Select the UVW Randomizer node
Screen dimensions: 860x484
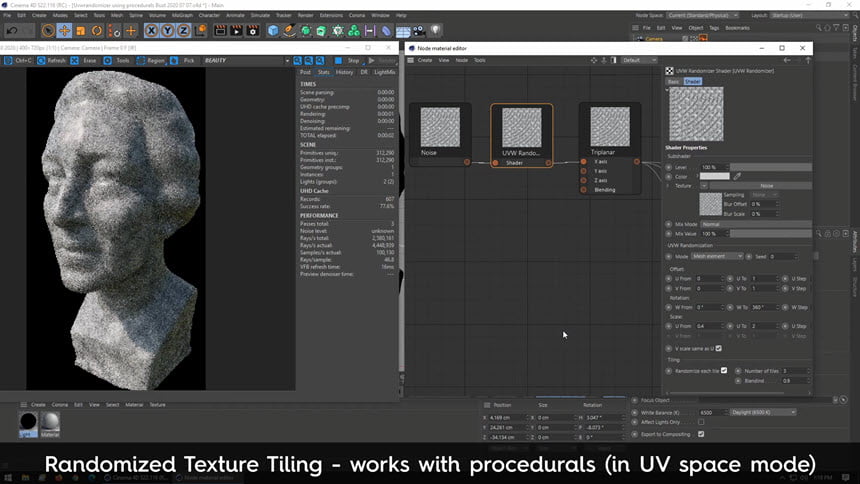click(522, 136)
